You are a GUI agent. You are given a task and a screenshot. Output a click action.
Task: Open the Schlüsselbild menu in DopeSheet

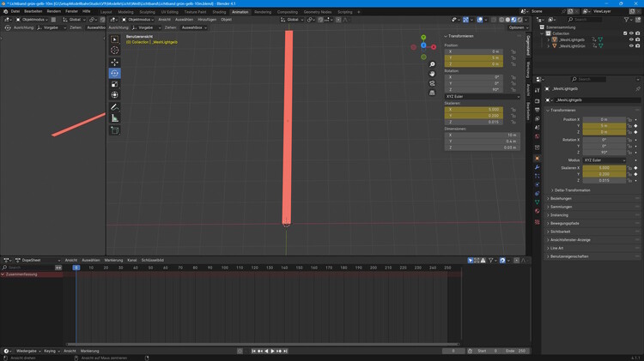point(152,261)
